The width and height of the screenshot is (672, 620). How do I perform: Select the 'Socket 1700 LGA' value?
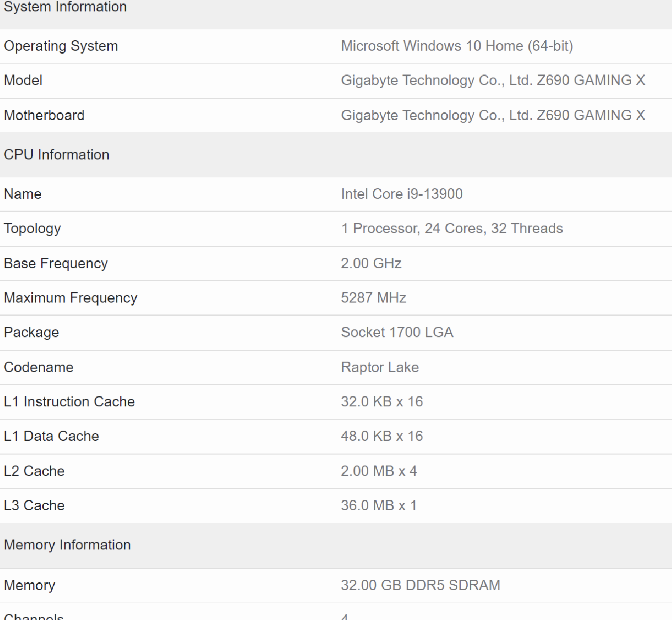(x=397, y=332)
